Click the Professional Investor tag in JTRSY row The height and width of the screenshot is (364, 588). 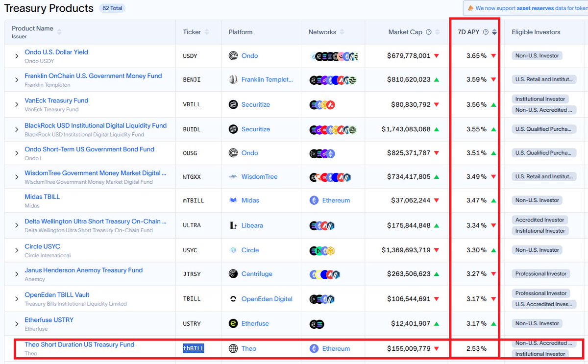pyautogui.click(x=541, y=274)
